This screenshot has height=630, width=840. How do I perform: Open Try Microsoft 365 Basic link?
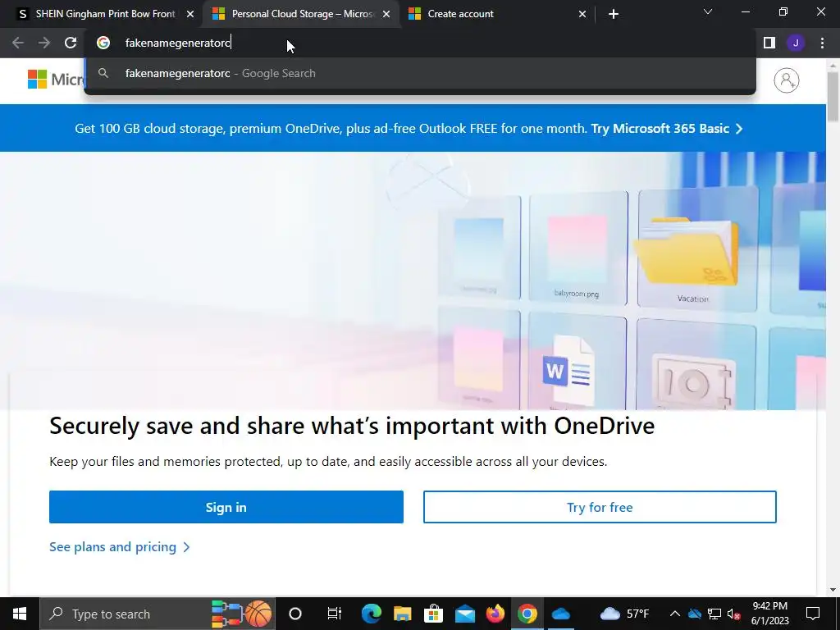click(666, 129)
